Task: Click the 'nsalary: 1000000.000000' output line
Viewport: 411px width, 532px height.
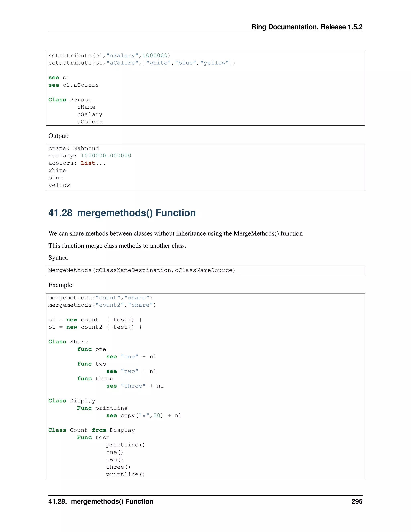Action: click(x=90, y=156)
